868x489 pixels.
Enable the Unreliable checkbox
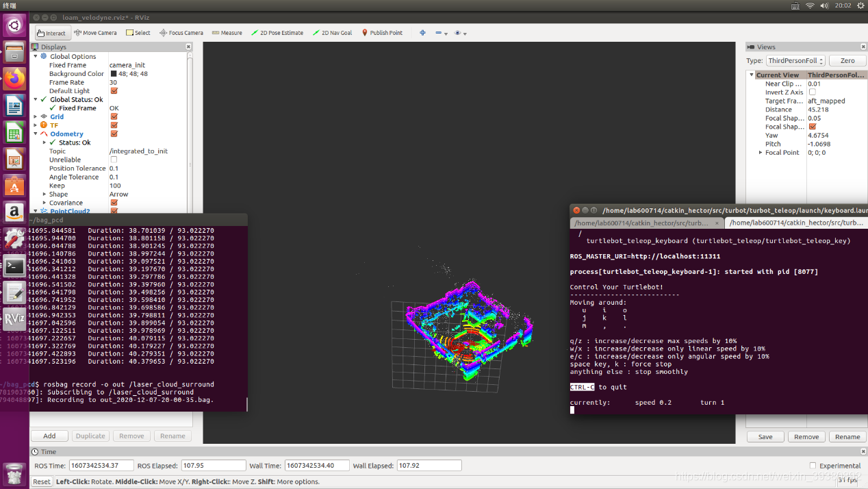[114, 160]
